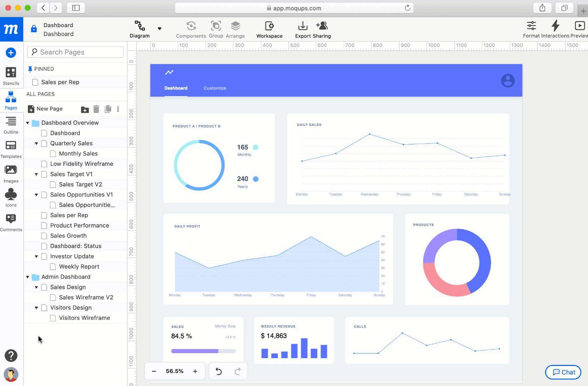Click inside the Search Pages field
Viewport: 588px width, 386px height.
pyautogui.click(x=75, y=52)
